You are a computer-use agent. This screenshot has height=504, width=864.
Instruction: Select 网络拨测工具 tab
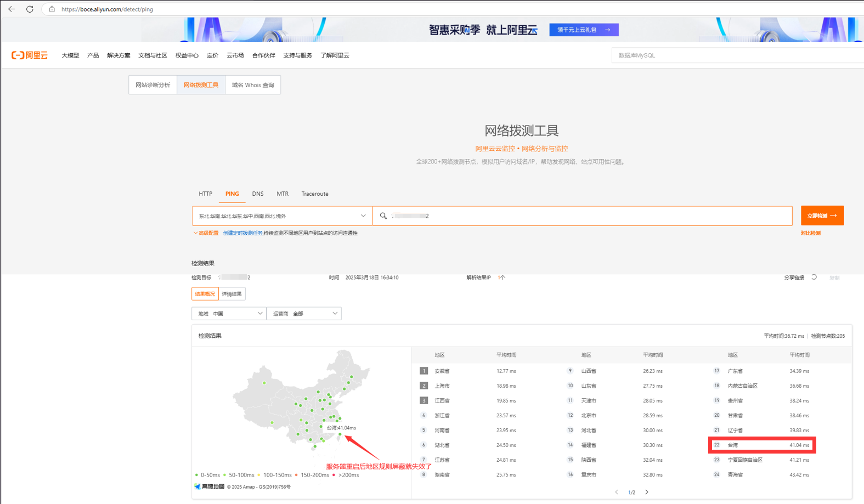pyautogui.click(x=201, y=85)
